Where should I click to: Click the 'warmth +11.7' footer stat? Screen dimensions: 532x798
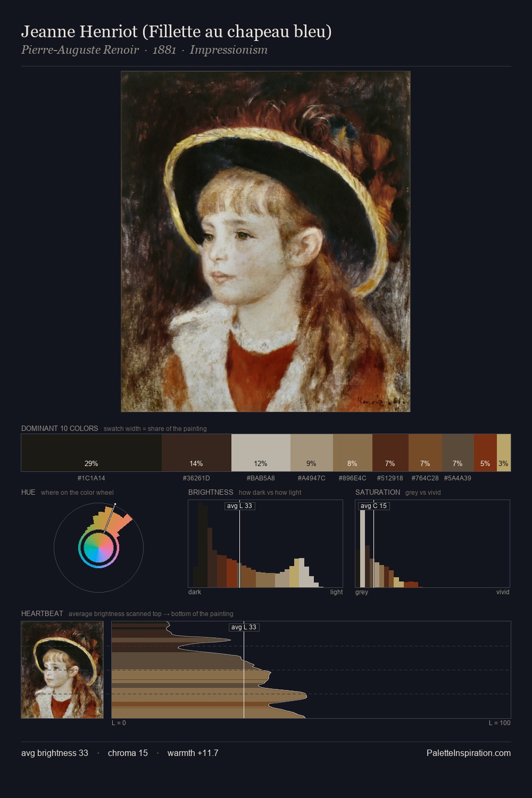click(193, 753)
